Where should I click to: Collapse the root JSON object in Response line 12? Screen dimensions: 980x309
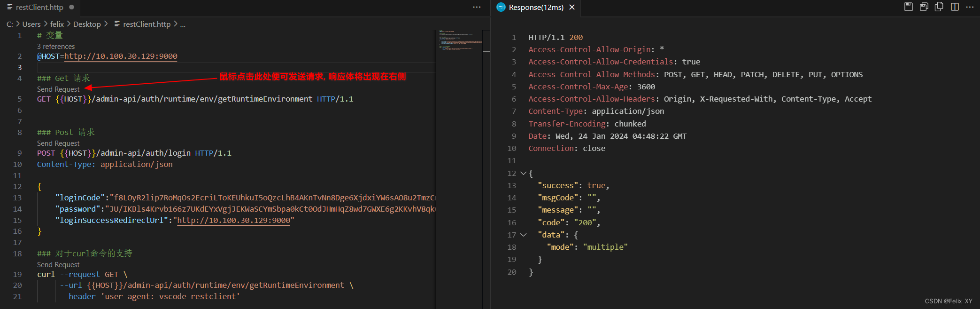click(523, 173)
